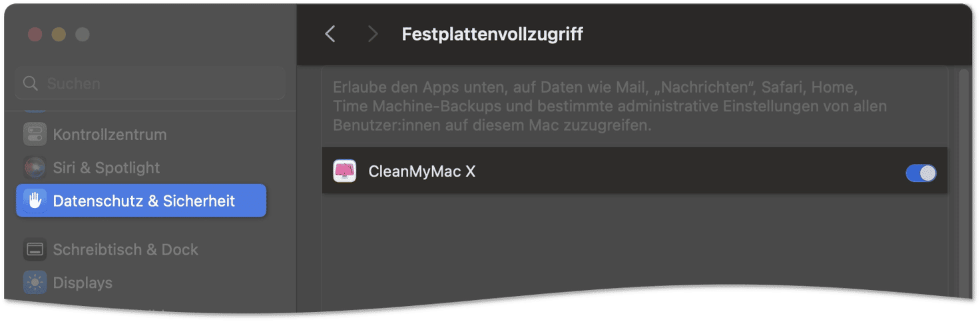This screenshot has height=322, width=980.
Task: Go forward with the right chevron arrow
Action: 372,34
